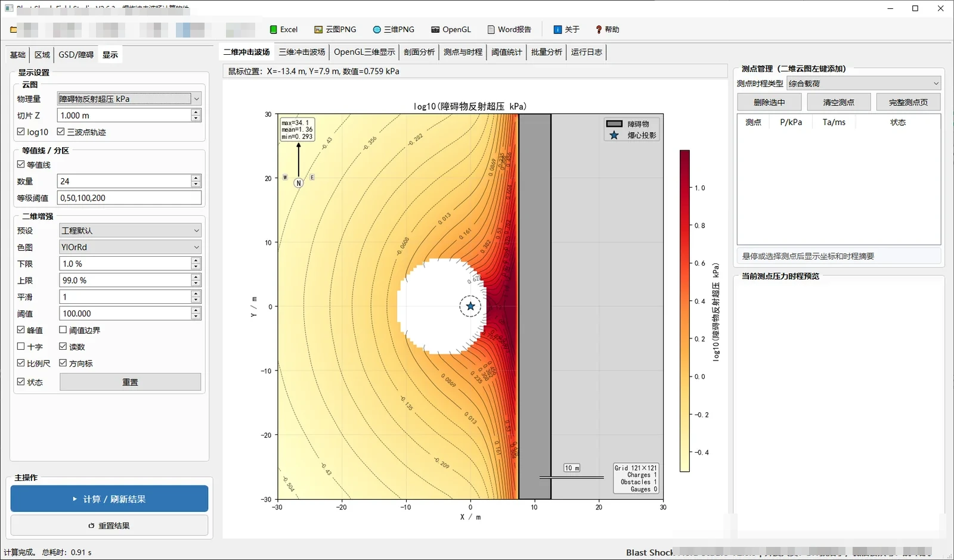Open the 阈值统计 tab

(507, 52)
